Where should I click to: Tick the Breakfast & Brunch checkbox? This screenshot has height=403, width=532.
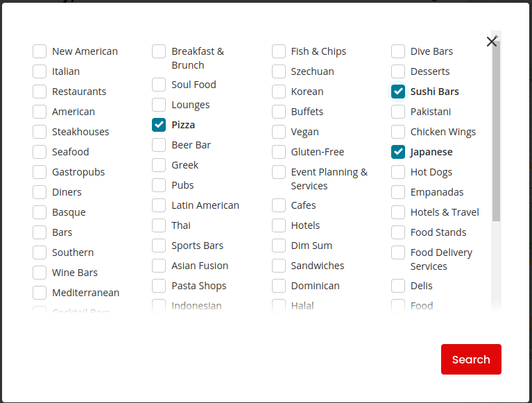click(x=159, y=51)
